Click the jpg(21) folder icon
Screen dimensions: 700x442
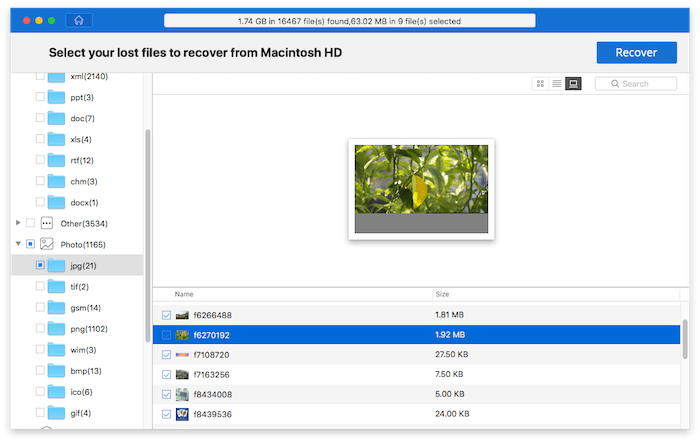pyautogui.click(x=56, y=265)
